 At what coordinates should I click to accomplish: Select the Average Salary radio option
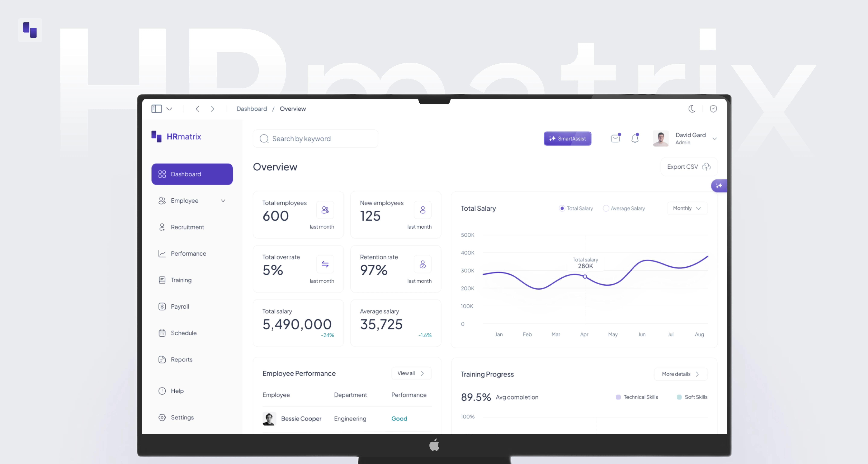click(x=606, y=208)
